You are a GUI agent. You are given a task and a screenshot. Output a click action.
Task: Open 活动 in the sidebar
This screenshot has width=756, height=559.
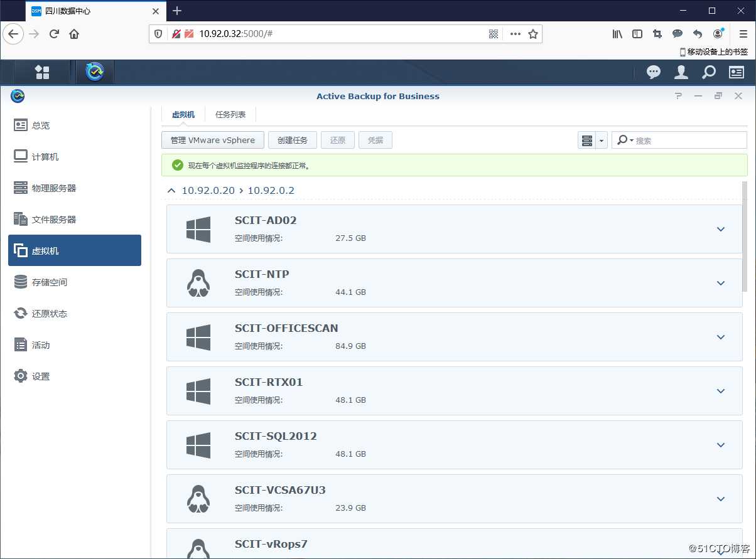[x=75, y=345]
